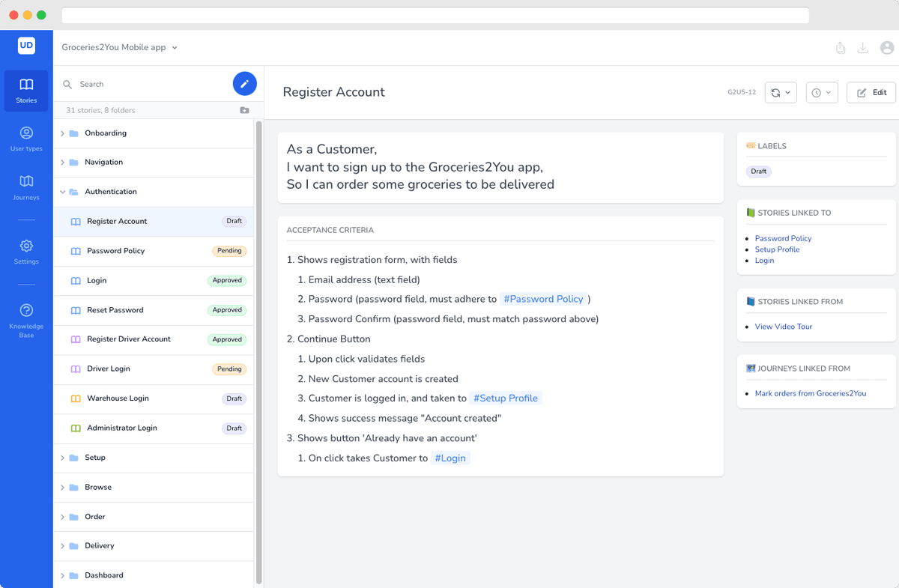Click the sync status icon near G2U5-12
The image size is (899, 588).
point(774,92)
